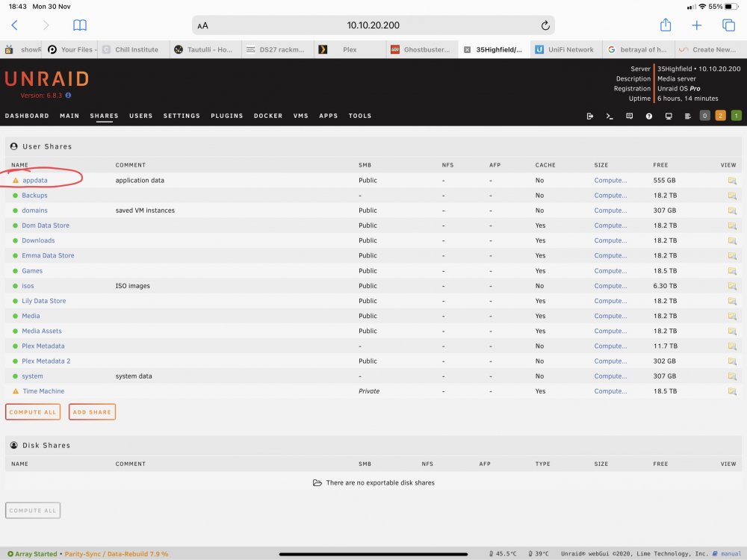Open the terminal icon in header
The height and width of the screenshot is (560, 747).
[x=610, y=116]
